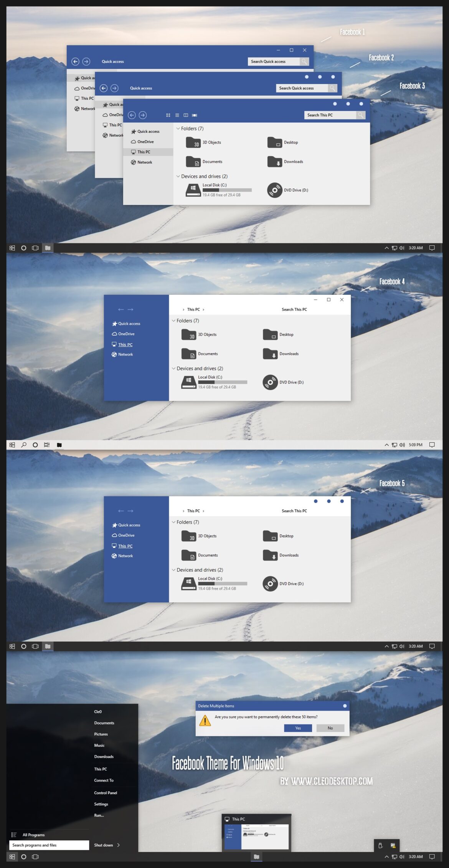This screenshot has width=449, height=868.
Task: Open Music from the Start menu
Action: tap(99, 745)
